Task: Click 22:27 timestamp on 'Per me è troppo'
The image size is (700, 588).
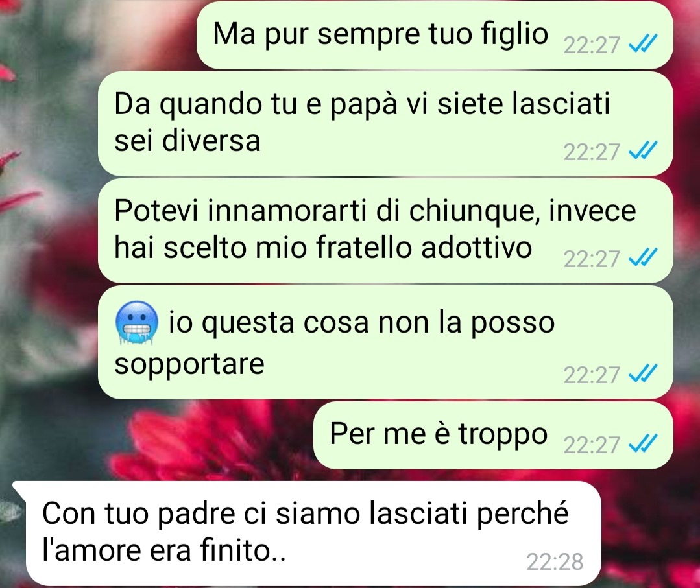Action: pyautogui.click(x=592, y=445)
